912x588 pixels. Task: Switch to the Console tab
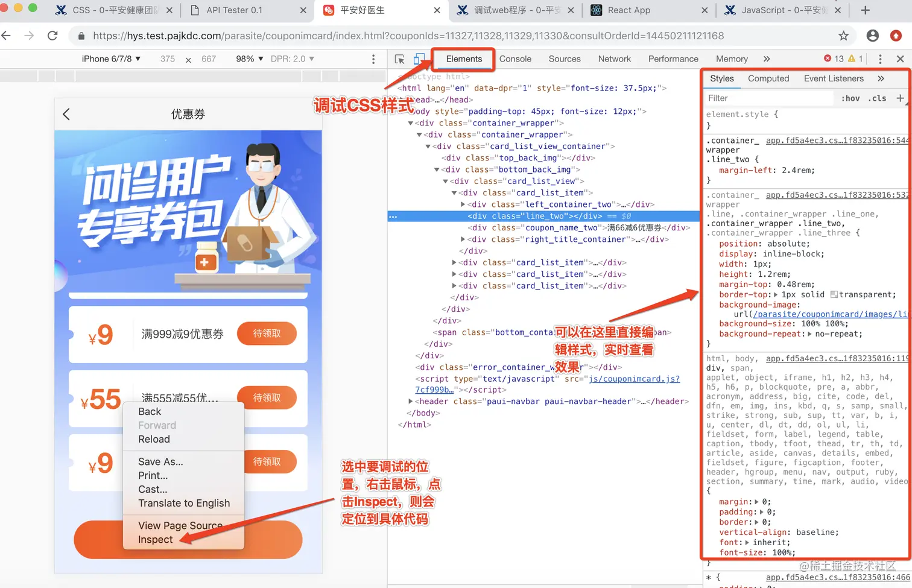click(x=515, y=59)
